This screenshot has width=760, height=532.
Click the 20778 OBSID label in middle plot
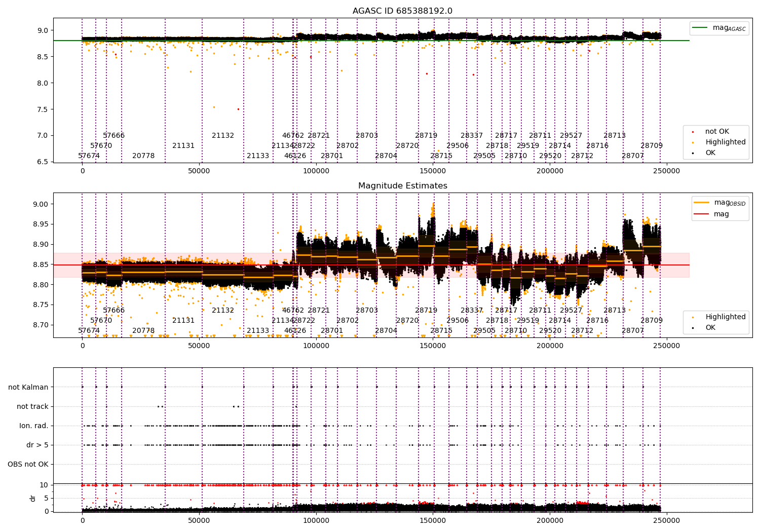coord(143,331)
